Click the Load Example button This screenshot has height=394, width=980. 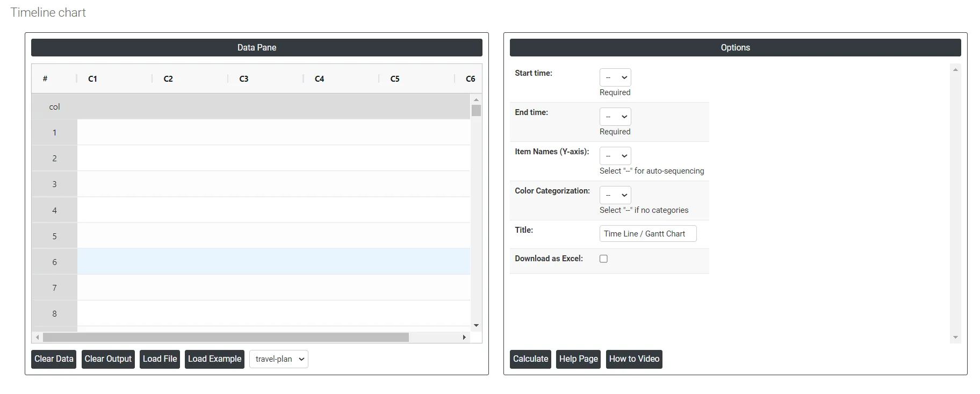coord(214,359)
